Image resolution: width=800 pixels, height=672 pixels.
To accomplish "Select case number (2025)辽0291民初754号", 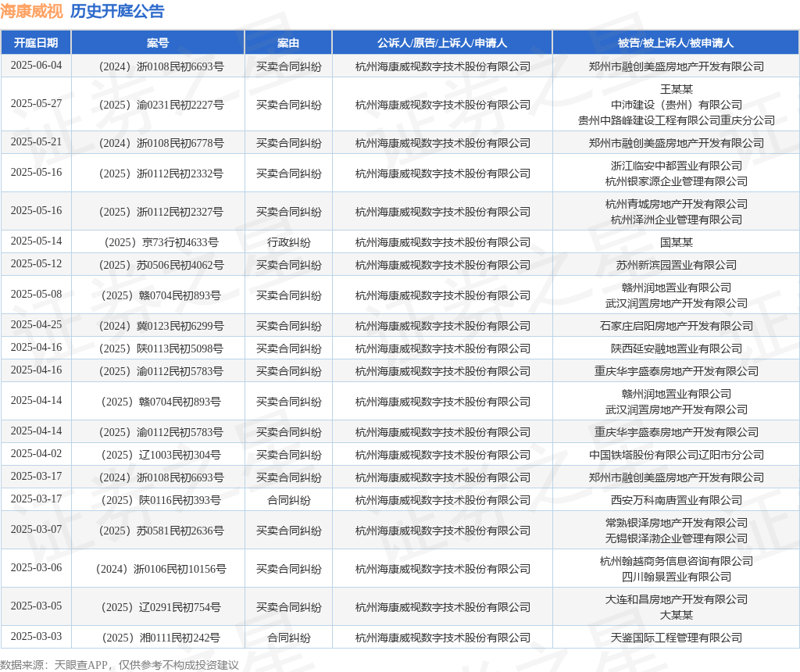I will (161, 607).
